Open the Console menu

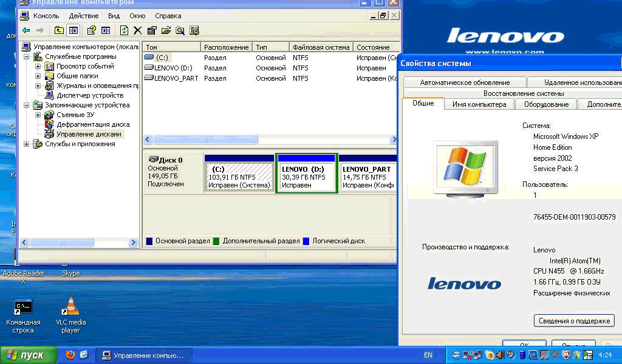(x=46, y=16)
